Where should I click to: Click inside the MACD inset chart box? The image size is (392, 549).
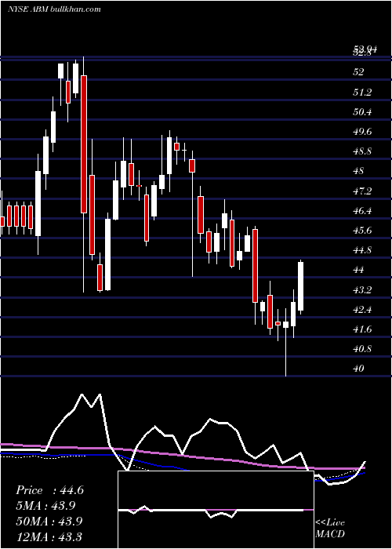(216, 510)
